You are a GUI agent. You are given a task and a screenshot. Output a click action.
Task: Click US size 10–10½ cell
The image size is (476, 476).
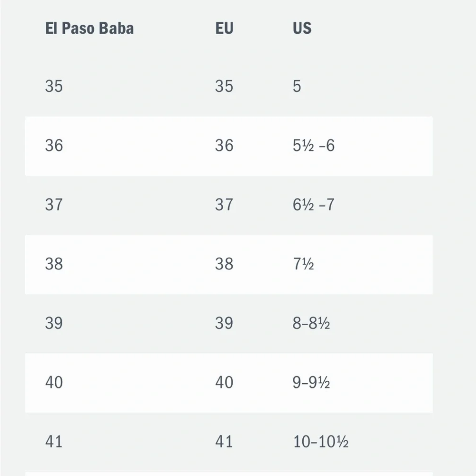tap(321, 442)
